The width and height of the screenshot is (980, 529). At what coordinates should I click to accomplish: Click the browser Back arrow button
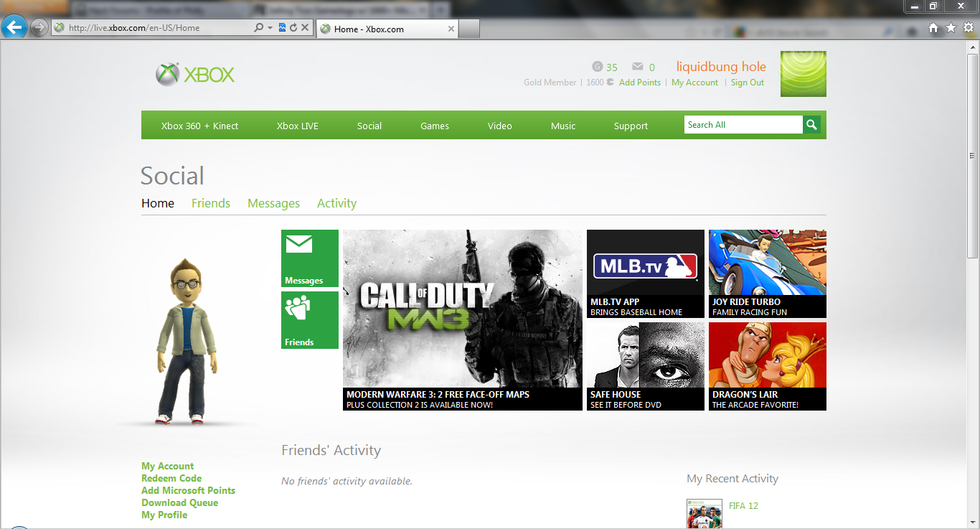[x=14, y=28]
